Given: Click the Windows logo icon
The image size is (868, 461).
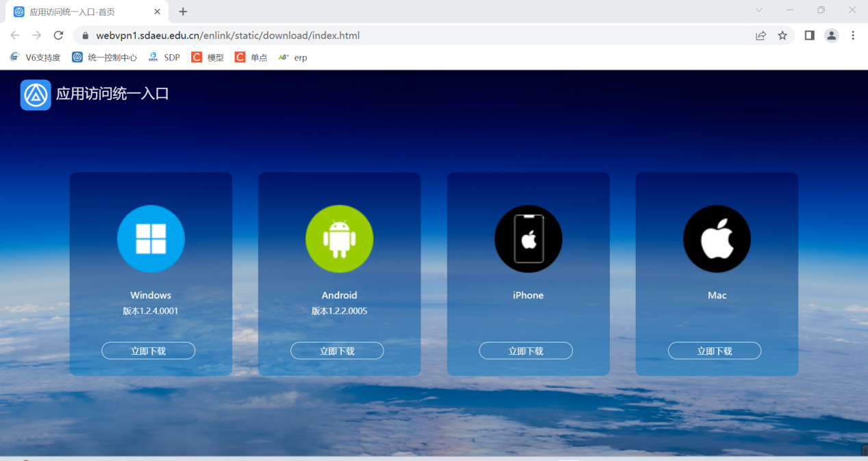Looking at the screenshot, I should [x=151, y=239].
